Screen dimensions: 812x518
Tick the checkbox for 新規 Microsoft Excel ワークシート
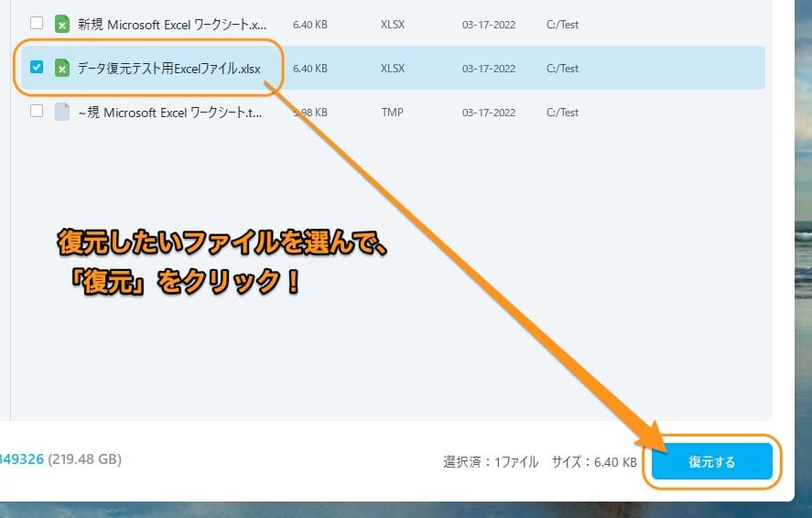pyautogui.click(x=37, y=23)
